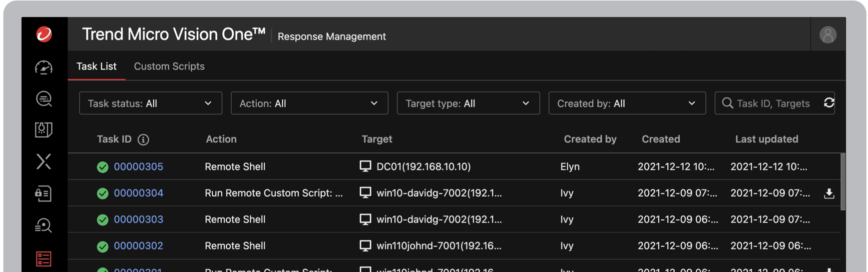Viewport: 868px width, 272px height.
Task: Select Remote Shell in row 00000302
Action: click(235, 246)
